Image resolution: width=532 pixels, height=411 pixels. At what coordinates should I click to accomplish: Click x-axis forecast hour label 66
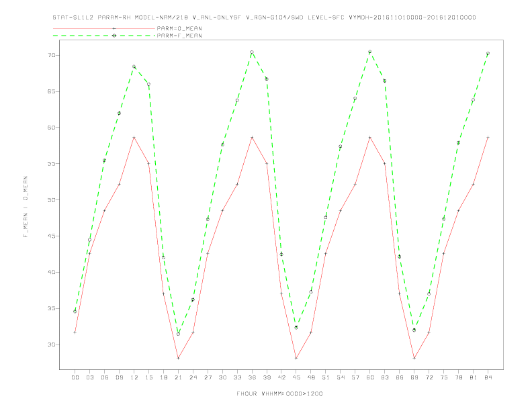tap(400, 377)
